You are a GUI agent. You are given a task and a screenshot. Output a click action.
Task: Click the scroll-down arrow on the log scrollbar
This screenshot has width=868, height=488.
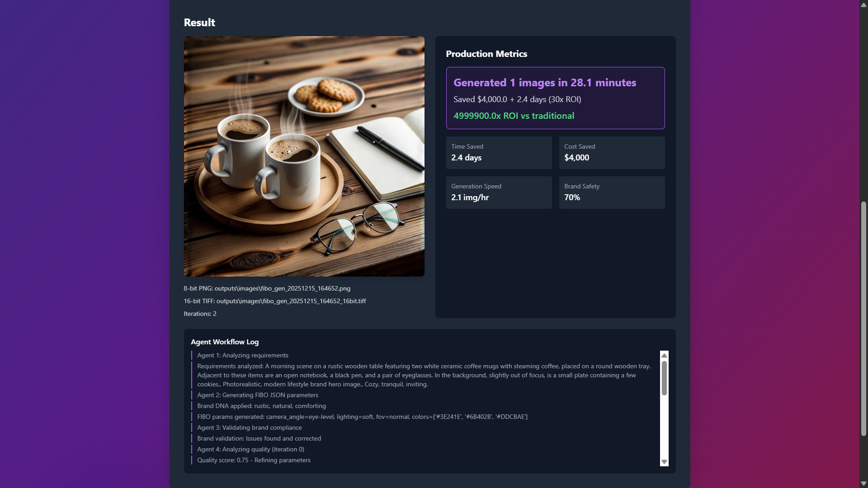(664, 462)
